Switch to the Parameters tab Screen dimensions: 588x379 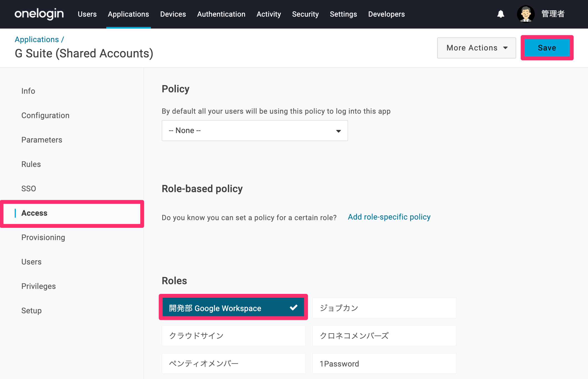click(42, 140)
